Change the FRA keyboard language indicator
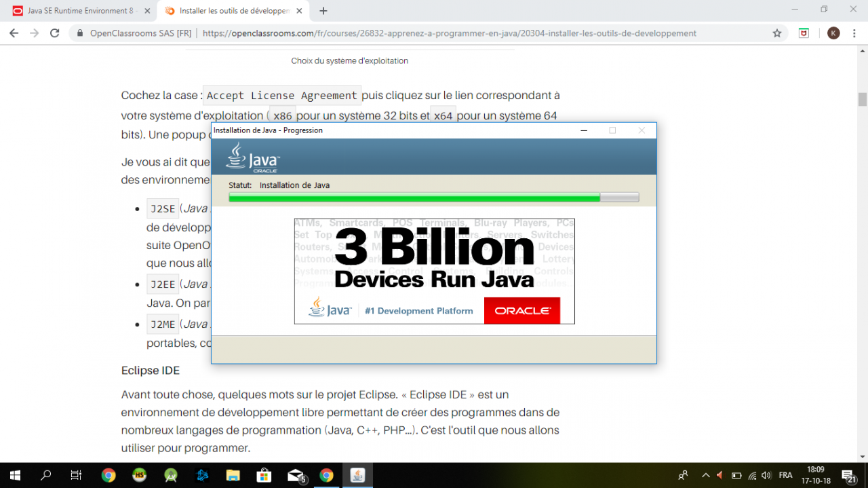Screen dimensions: 868x488 pos(786,475)
